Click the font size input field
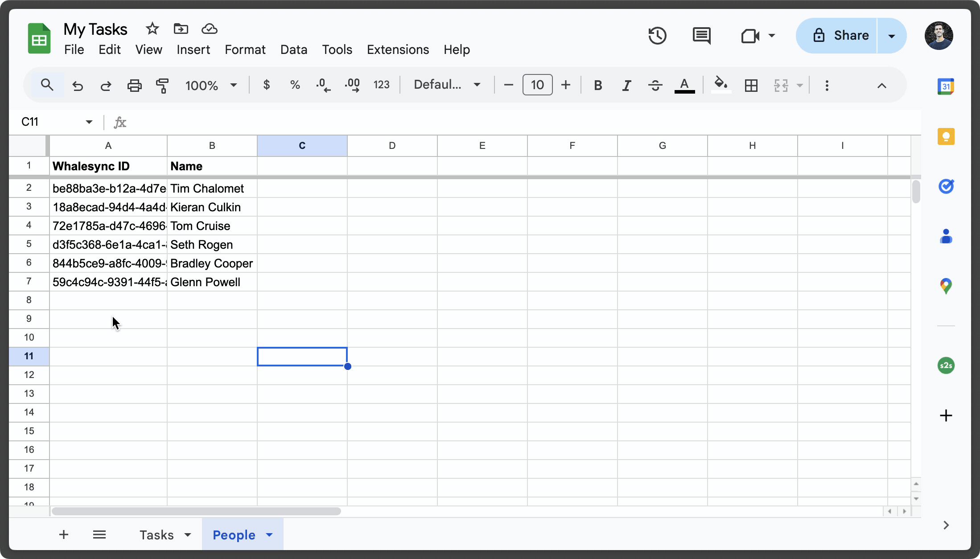The height and width of the screenshot is (559, 980). 537,85
